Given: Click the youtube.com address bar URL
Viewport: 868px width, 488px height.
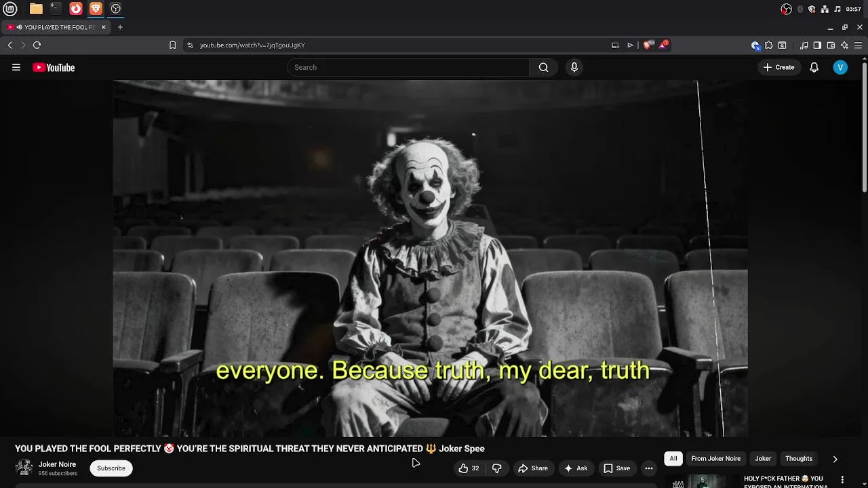Looking at the screenshot, I should [252, 45].
